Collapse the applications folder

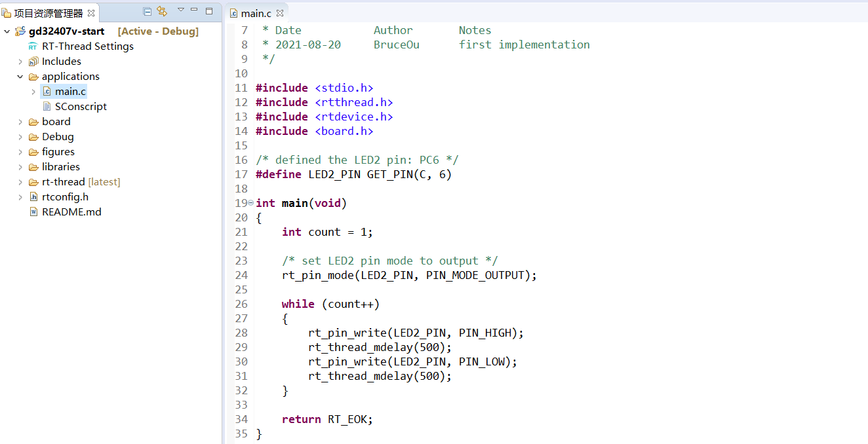tap(20, 77)
